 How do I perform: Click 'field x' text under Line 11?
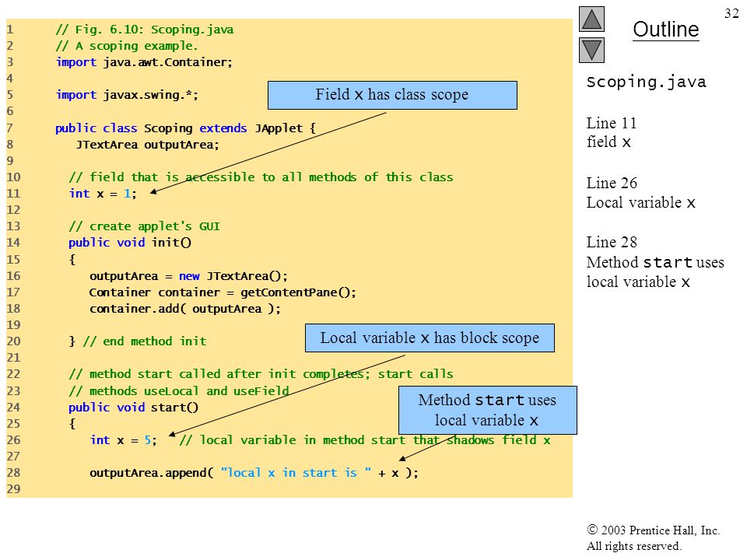[608, 142]
